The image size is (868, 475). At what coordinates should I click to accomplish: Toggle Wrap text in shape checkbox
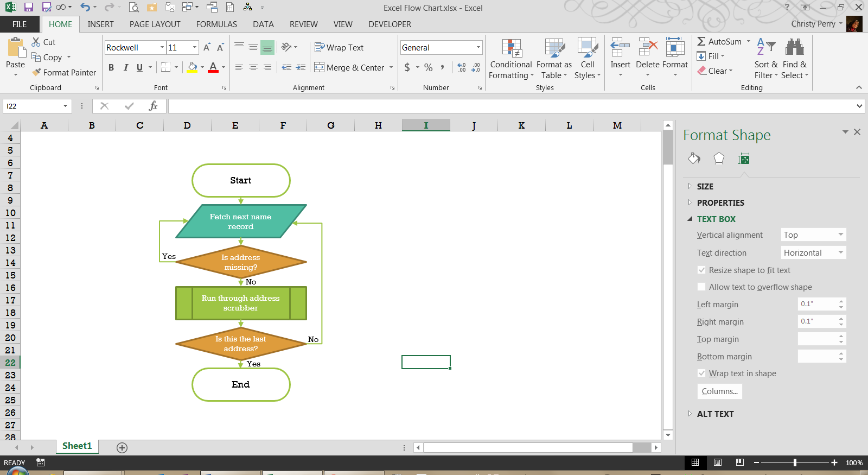click(701, 373)
